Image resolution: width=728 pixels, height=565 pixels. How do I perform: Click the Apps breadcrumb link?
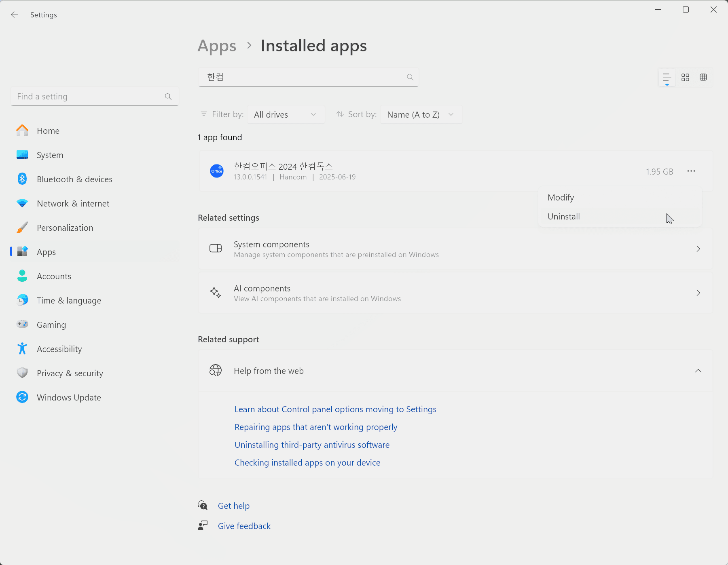pyautogui.click(x=217, y=46)
